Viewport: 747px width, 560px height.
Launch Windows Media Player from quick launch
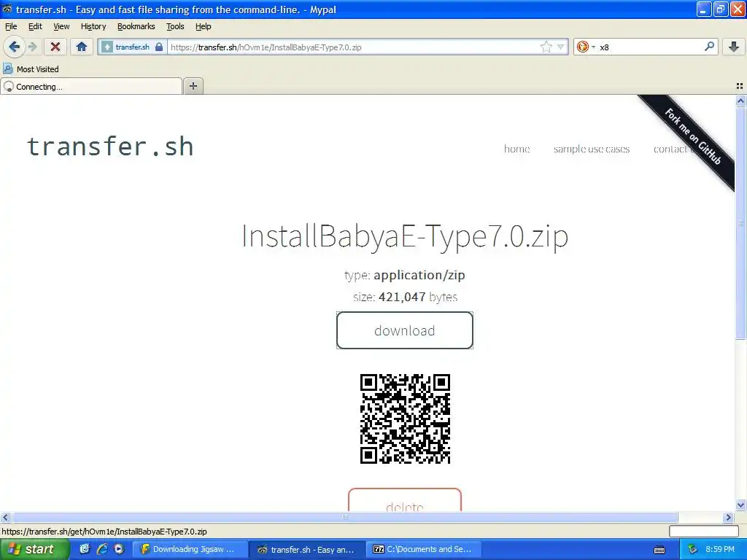119,549
